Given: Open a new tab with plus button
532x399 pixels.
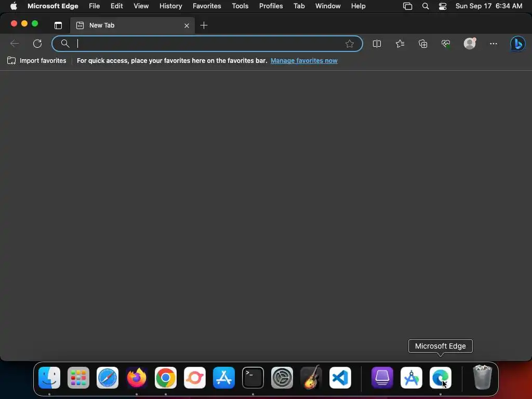Looking at the screenshot, I should 204,25.
